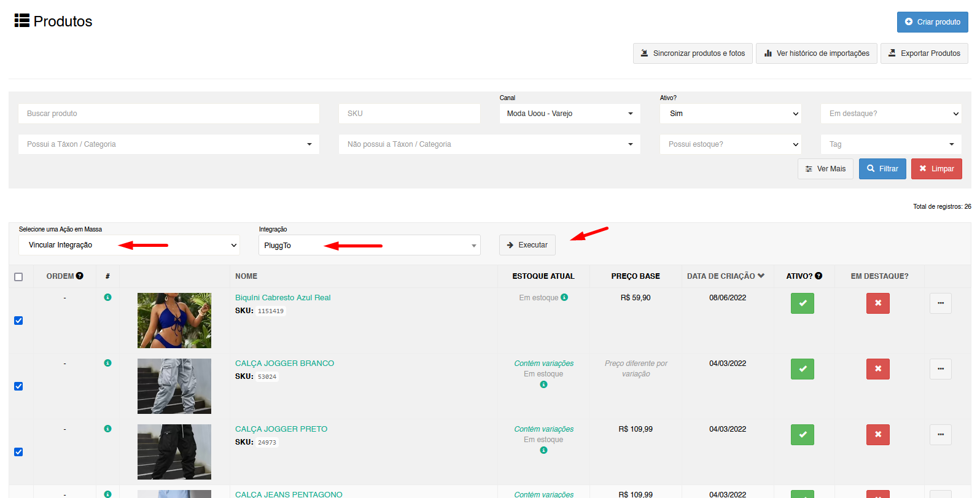The width and height of the screenshot is (980, 498).
Task: Open Possui a Táxon / Categoria dropdown
Action: 169,144
